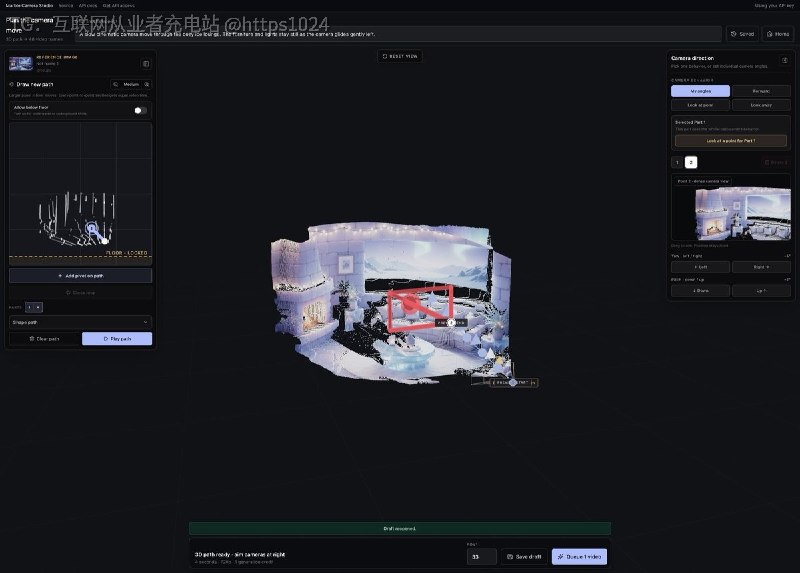Image resolution: width=800 pixels, height=573 pixels.
Task: Click point 2 marker on 3D path
Action: pyautogui.click(x=451, y=322)
